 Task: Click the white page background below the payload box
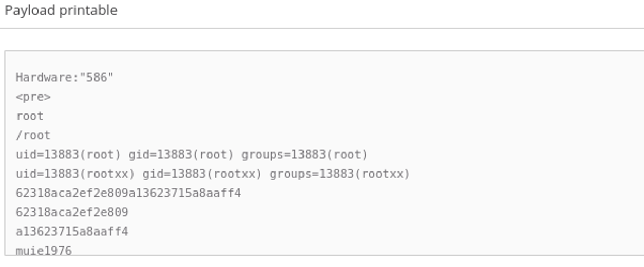322,261
